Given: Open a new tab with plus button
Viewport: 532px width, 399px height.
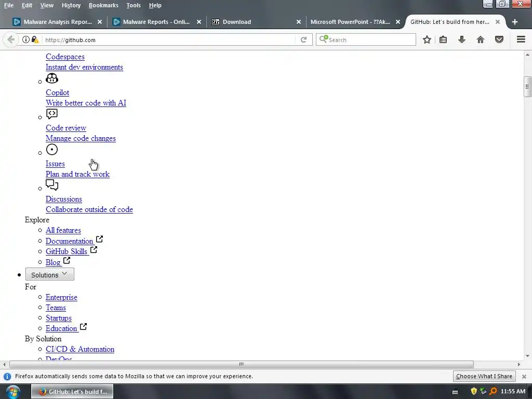Looking at the screenshot, I should (515, 22).
